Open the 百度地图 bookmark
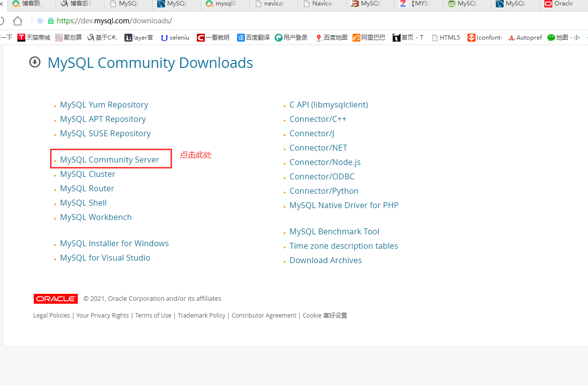Image resolution: width=588 pixels, height=385 pixels. click(x=332, y=38)
